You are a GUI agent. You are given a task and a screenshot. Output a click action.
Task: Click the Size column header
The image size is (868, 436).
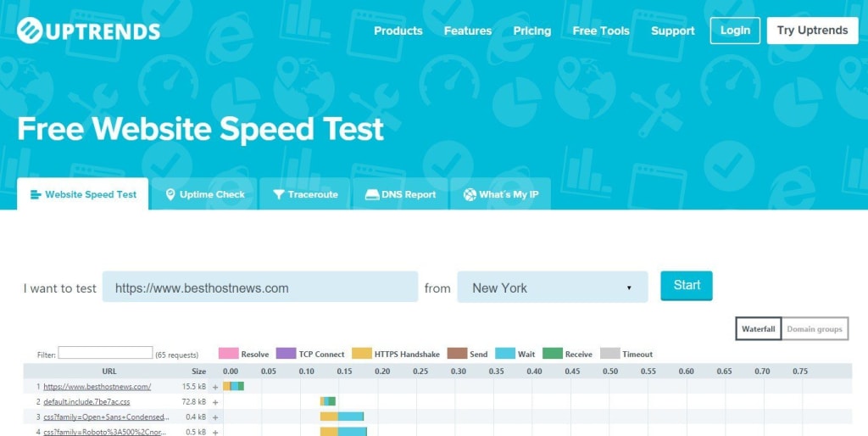[x=198, y=372]
